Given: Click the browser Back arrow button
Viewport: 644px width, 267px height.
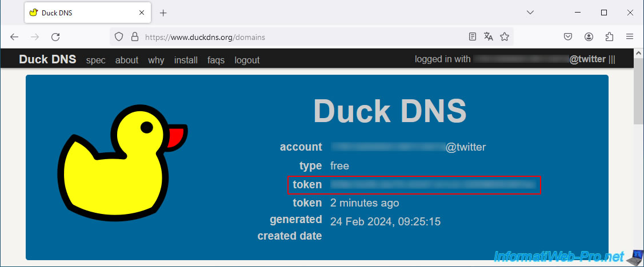Looking at the screenshot, I should tap(14, 37).
